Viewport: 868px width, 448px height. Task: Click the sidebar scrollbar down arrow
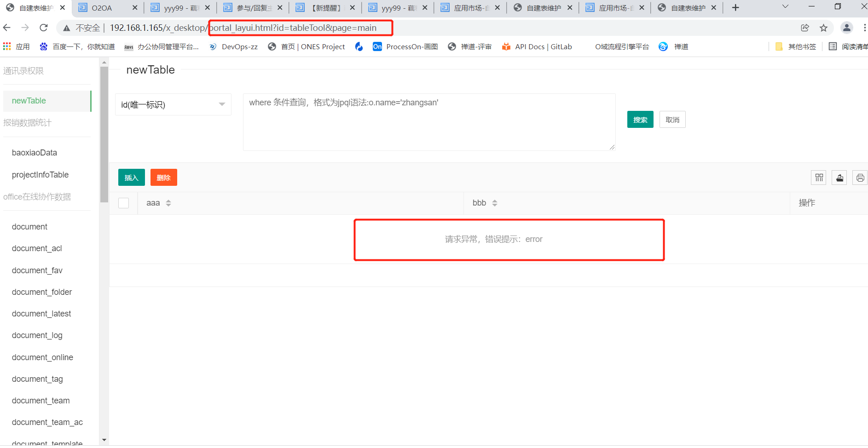[104, 440]
